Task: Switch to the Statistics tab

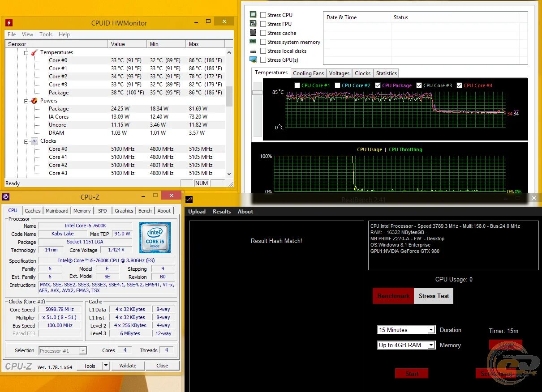Action: click(386, 73)
